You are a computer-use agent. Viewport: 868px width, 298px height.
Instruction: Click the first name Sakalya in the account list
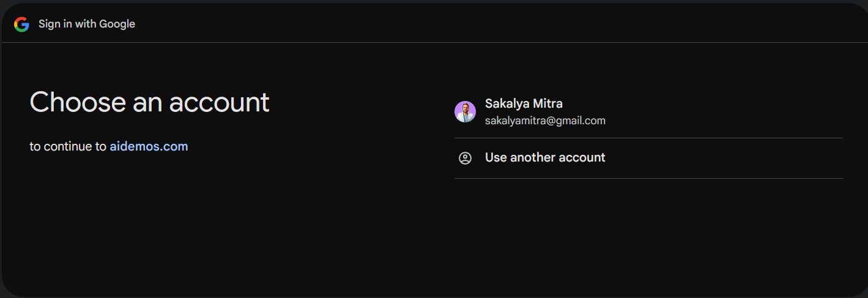coord(508,103)
